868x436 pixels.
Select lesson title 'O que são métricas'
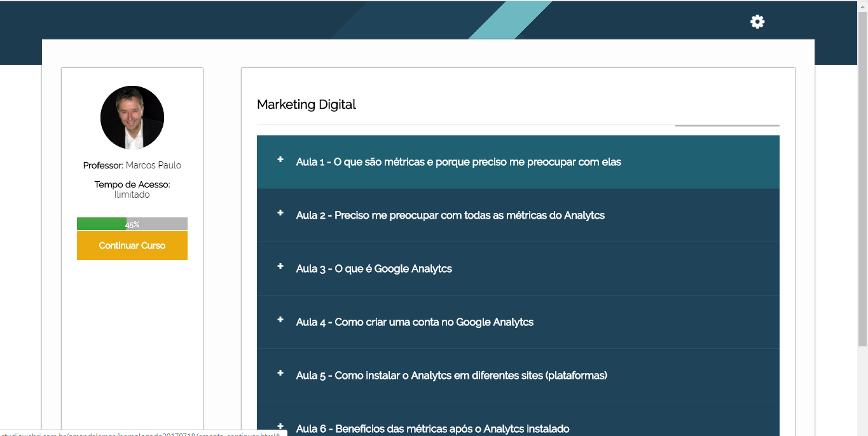pos(458,162)
